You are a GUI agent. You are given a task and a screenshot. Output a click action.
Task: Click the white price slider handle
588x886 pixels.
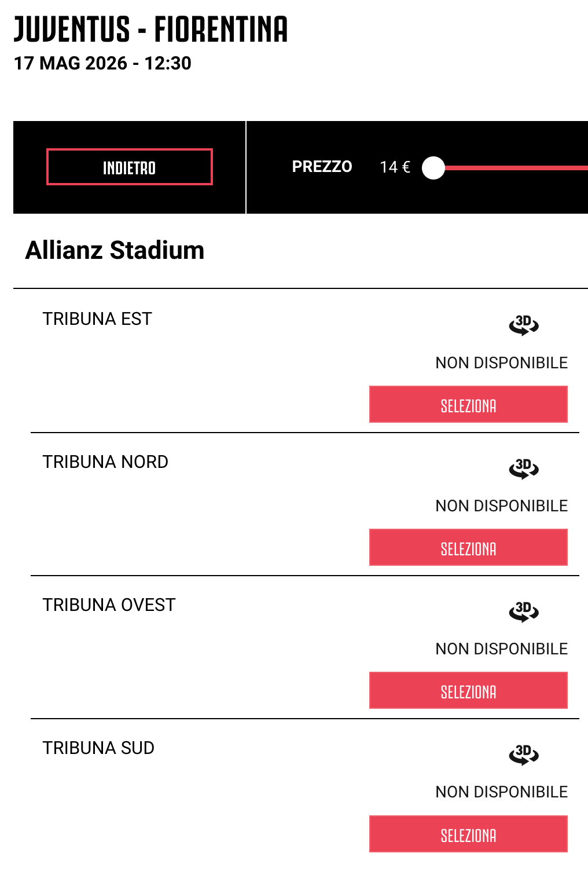(433, 168)
